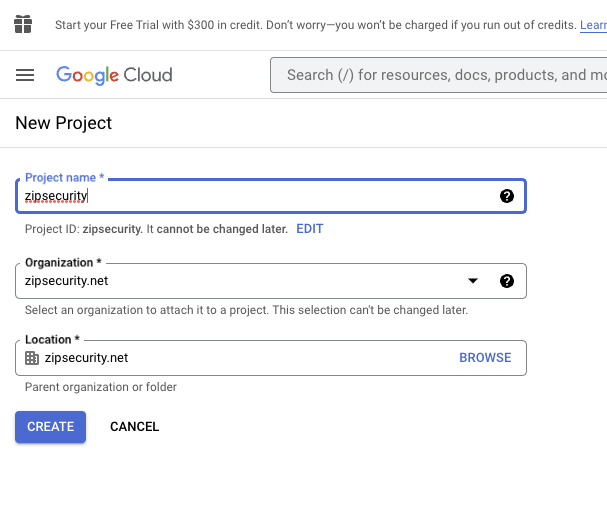Focus the Project name text field
The image size is (607, 506).
(250, 196)
